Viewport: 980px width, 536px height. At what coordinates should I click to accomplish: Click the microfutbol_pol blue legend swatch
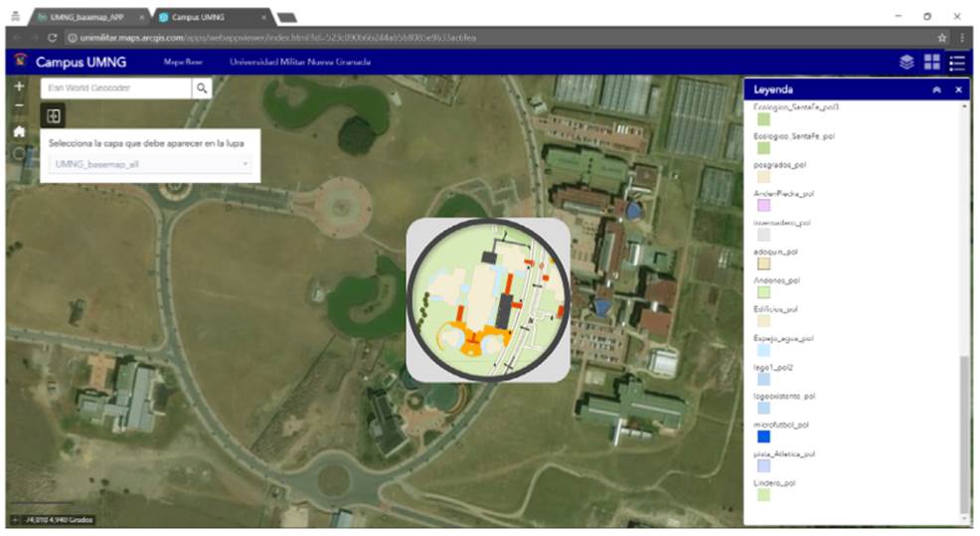click(x=763, y=436)
